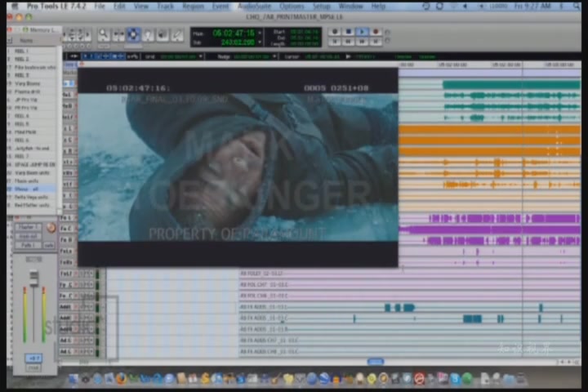This screenshot has width=588, height=392.
Task: Click the transport Fast Forward button
Action: 362,42
